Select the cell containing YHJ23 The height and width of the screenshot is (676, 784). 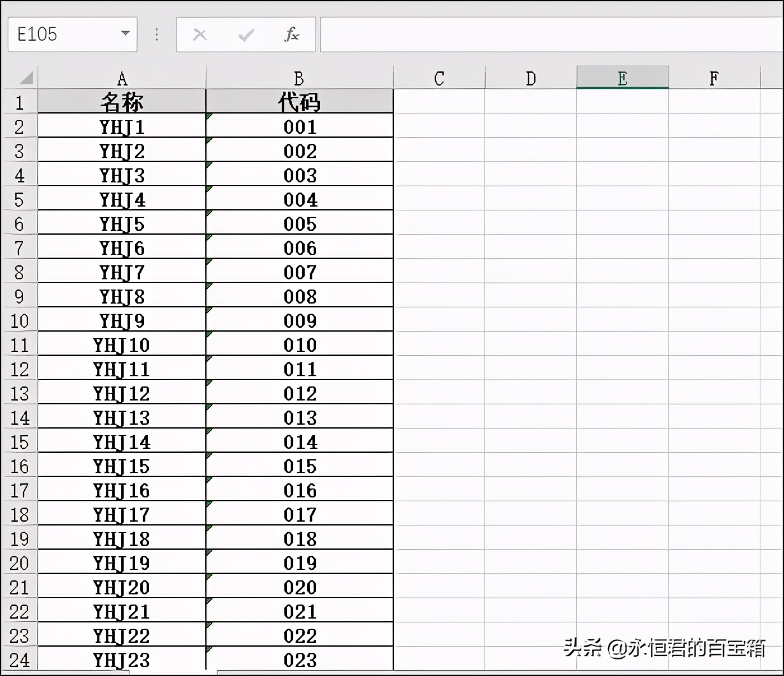tap(122, 659)
